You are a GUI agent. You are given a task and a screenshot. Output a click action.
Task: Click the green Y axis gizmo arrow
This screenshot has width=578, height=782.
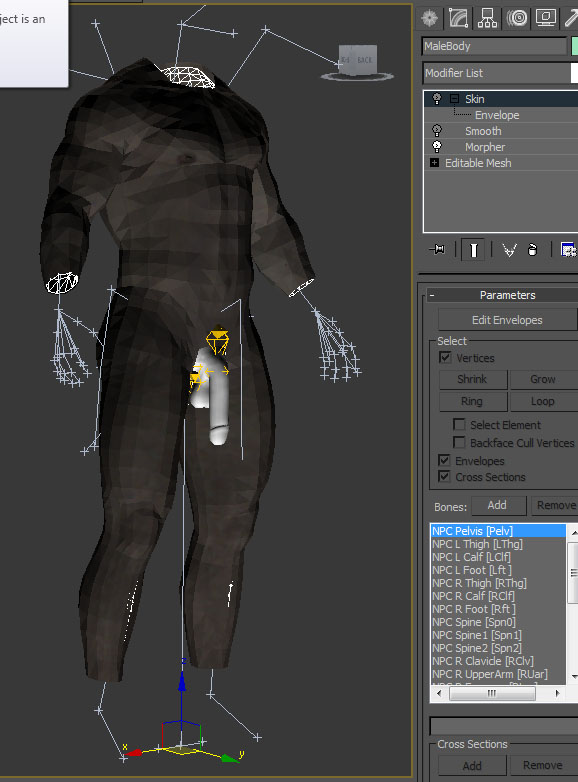coord(229,758)
